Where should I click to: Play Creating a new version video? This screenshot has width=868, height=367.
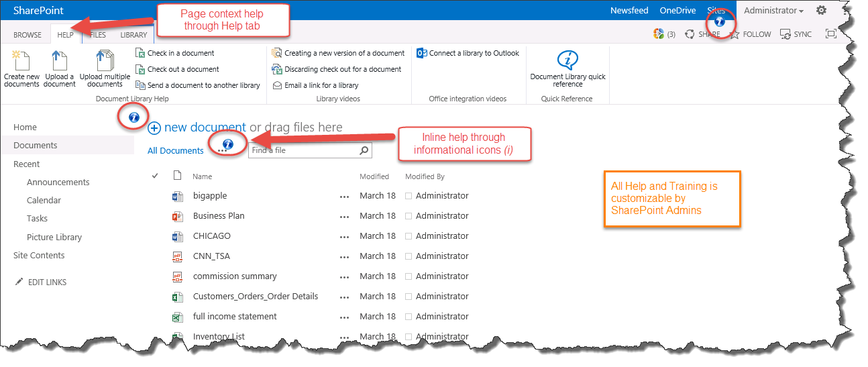click(338, 53)
